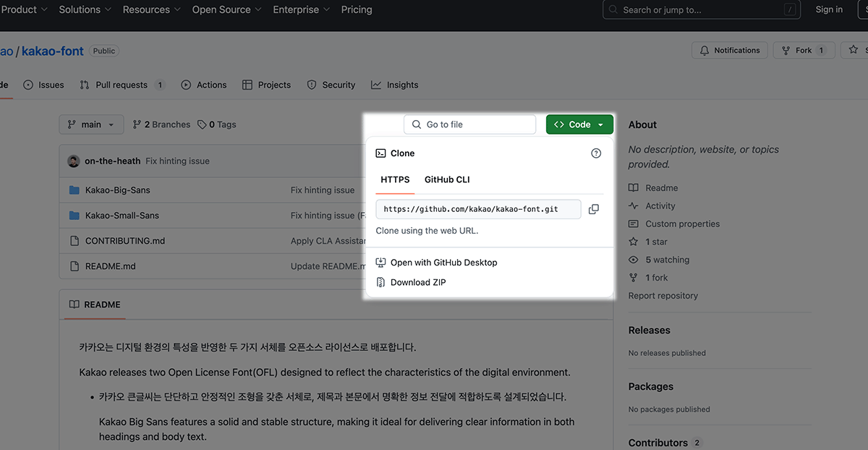Click the CONTRIBUTING.md file icon
The width and height of the screenshot is (868, 450).
point(74,241)
